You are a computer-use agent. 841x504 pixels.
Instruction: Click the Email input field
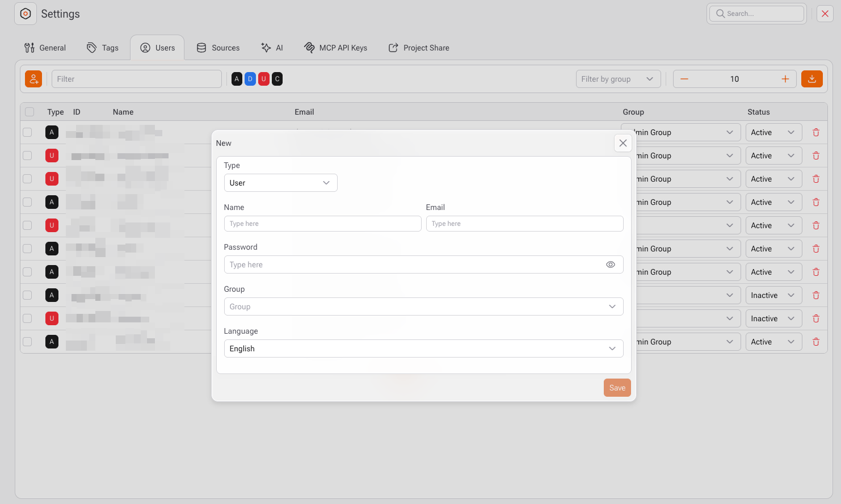pos(524,224)
